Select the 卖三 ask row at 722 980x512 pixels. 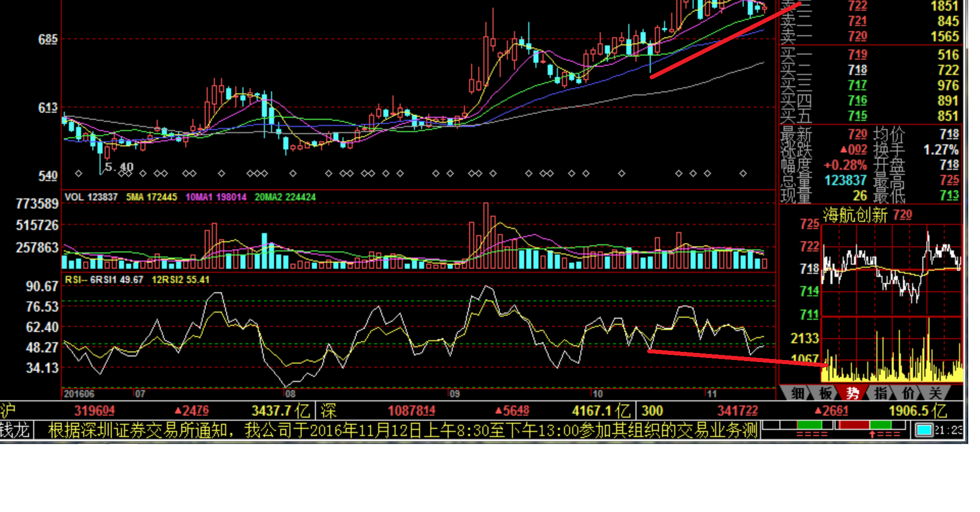[x=870, y=6]
